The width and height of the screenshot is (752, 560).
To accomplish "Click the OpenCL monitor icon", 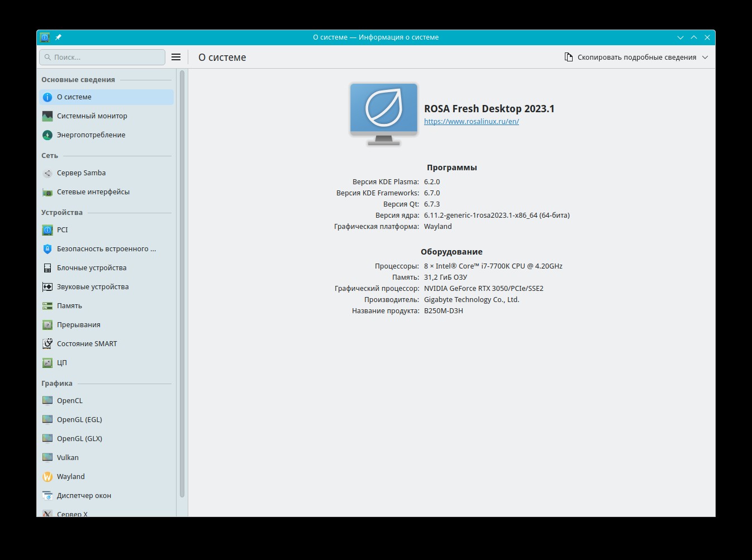I will click(x=47, y=401).
